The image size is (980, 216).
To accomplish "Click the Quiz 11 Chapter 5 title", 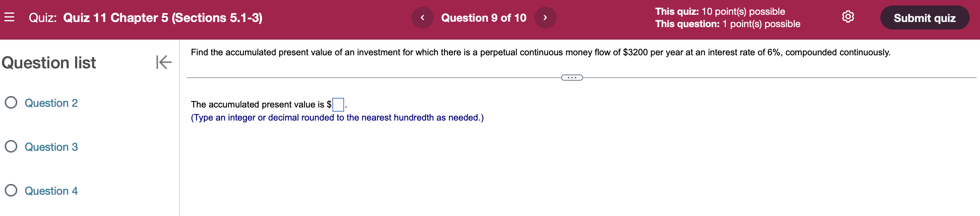I will 163,18.
